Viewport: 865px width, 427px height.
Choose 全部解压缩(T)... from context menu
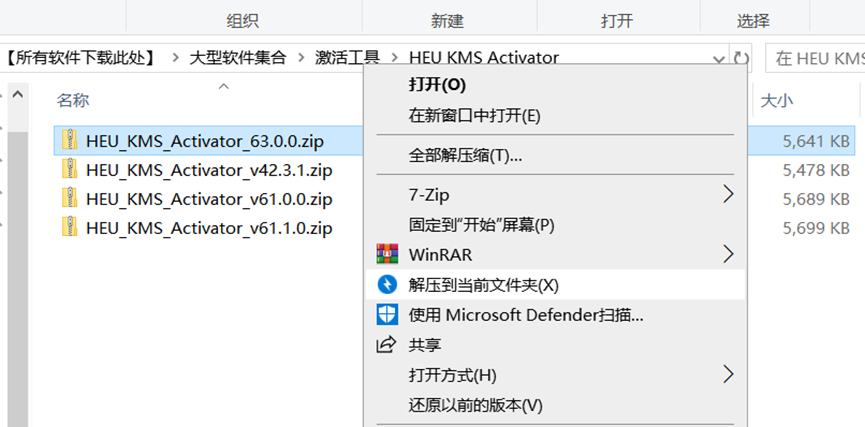[x=465, y=156]
